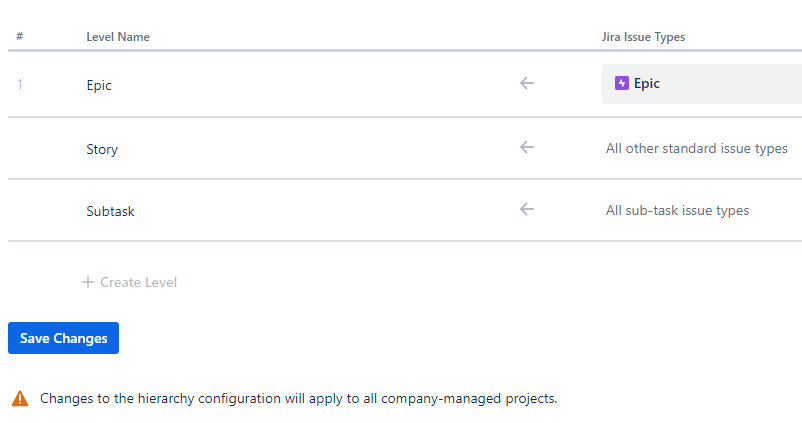Viewport: 802px width, 423px height.
Task: Click the row number 1 cell
Action: pos(20,85)
